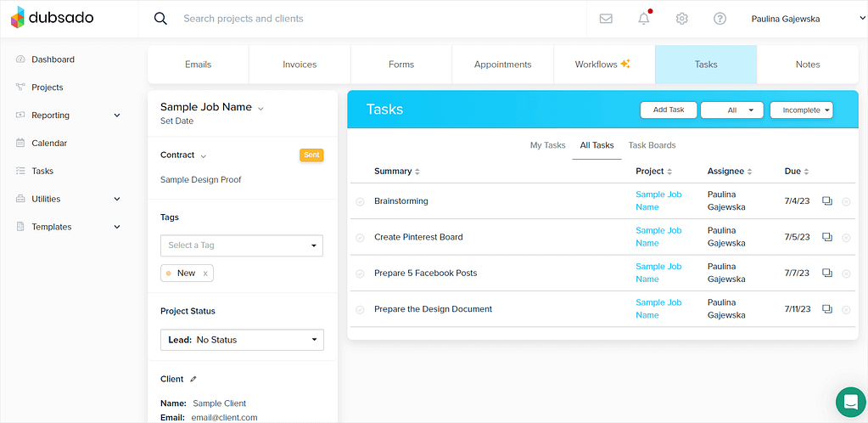Open the Incomplete filter dropdown
The height and width of the screenshot is (423, 868).
802,110
